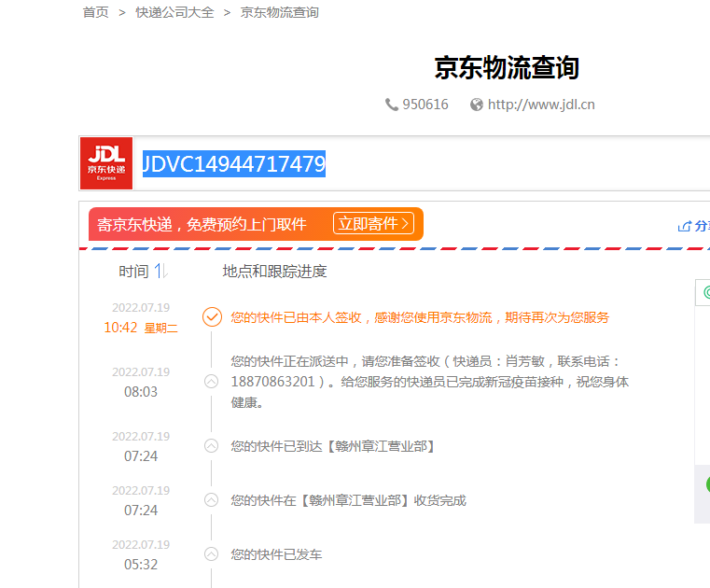
Task: Click the circle marker for 08:03 entry
Action: coord(211,382)
